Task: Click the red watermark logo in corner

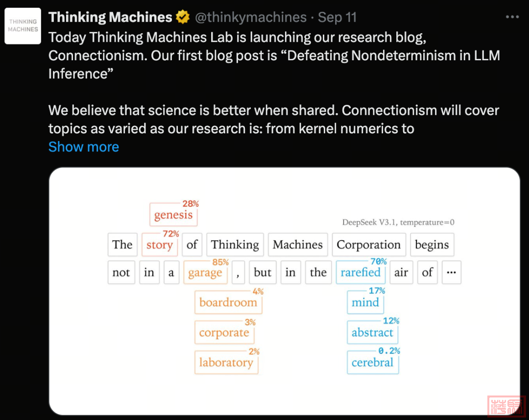Action: pyautogui.click(x=506, y=405)
